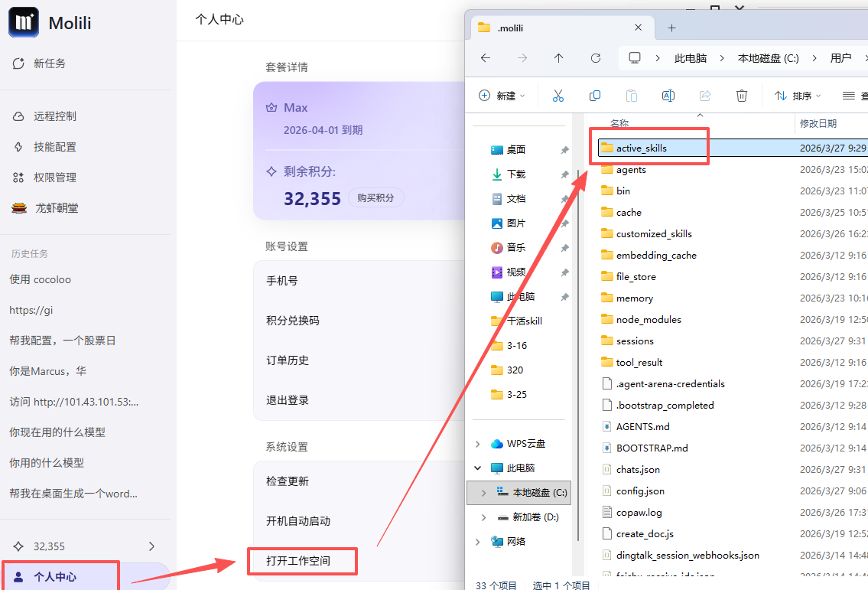The height and width of the screenshot is (590, 868).
Task: Open a new Explorer tab
Action: [x=671, y=28]
